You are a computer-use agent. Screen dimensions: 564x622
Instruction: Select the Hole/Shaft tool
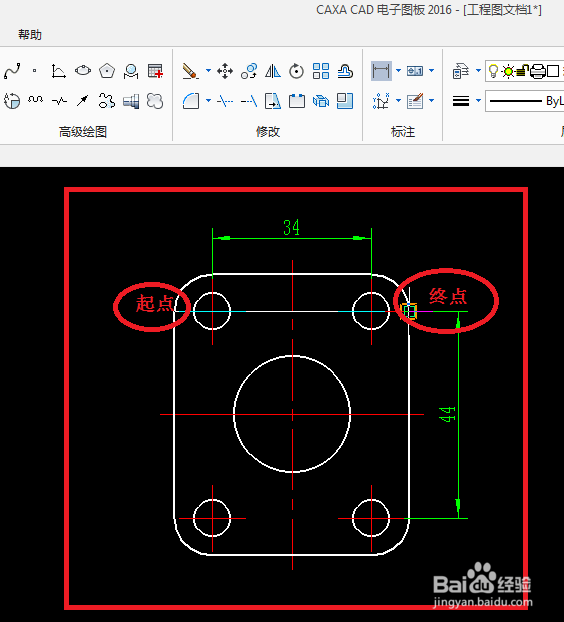131,102
